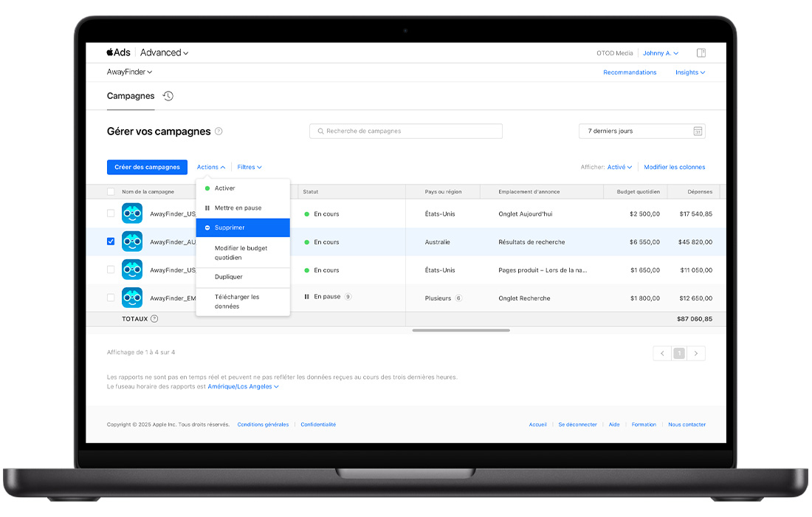
Task: Click the Recherche de campagnes search field
Action: click(406, 131)
